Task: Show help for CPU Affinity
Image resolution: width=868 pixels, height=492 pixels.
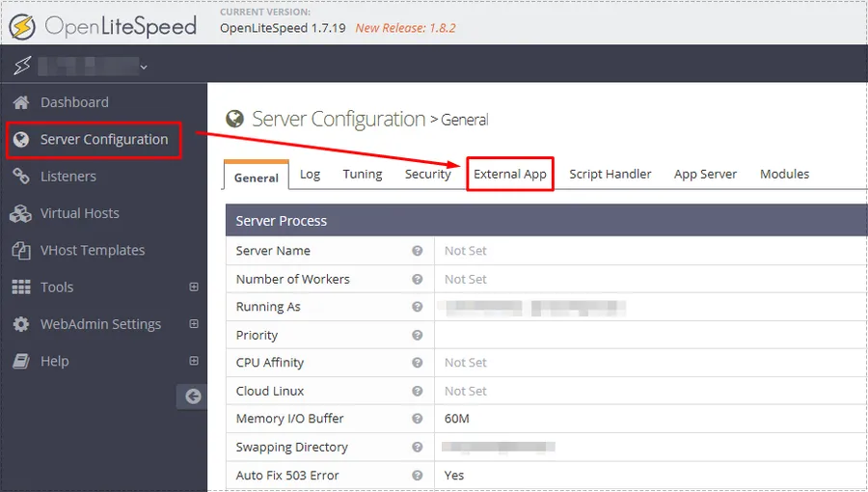Action: (418, 363)
